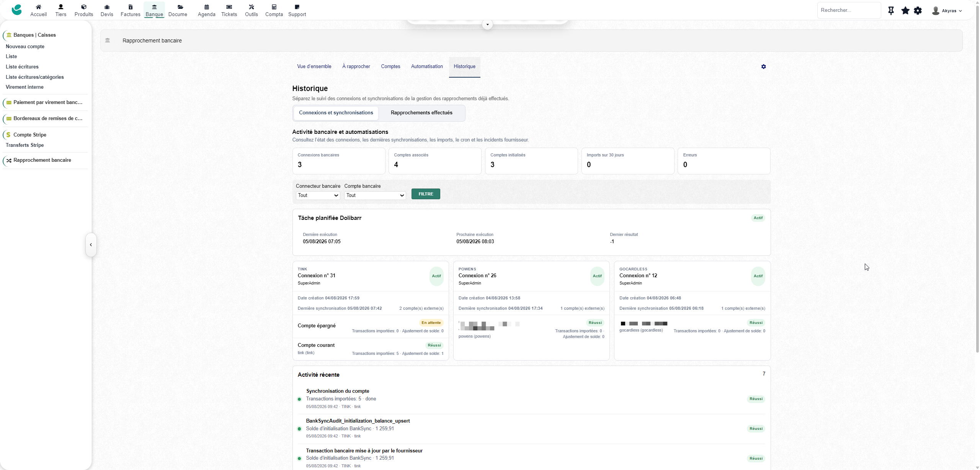Click Imports sur 30 jours card

point(627,161)
